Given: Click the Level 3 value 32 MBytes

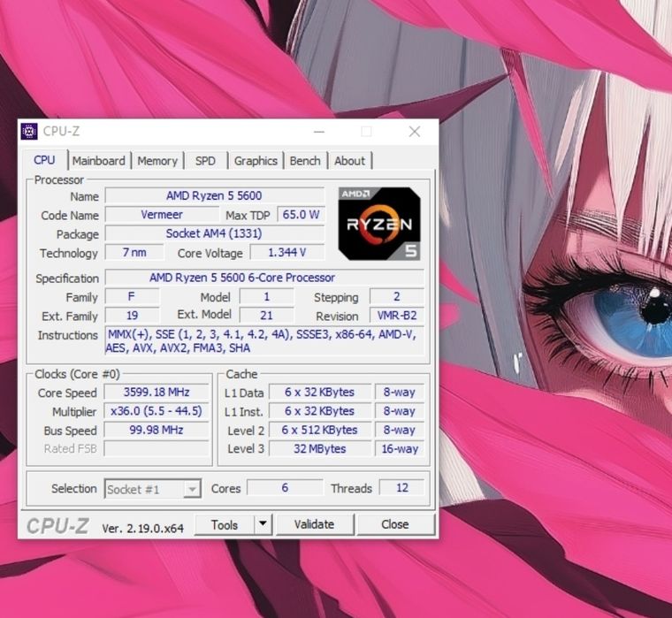Looking at the screenshot, I should pos(320,449).
